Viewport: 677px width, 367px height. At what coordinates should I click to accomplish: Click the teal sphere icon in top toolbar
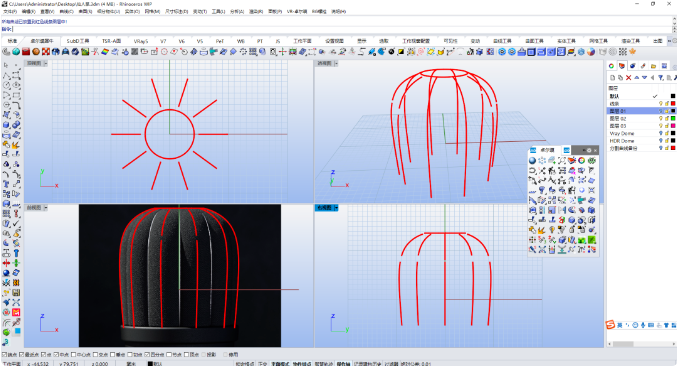16,52
